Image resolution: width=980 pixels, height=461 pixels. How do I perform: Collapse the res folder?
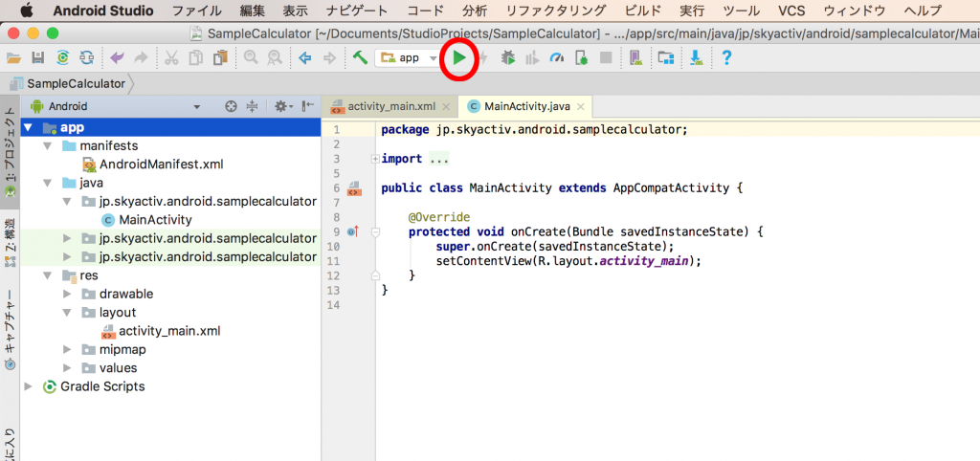[48, 275]
